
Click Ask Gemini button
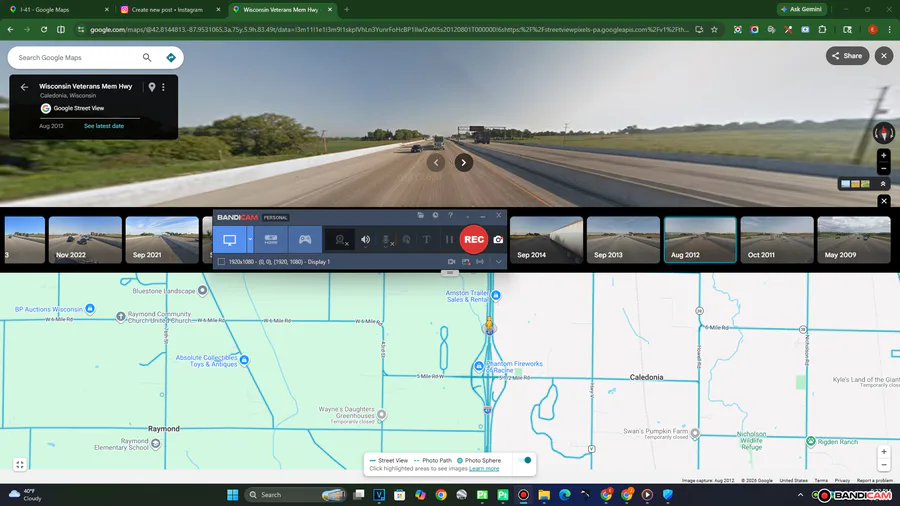point(801,9)
